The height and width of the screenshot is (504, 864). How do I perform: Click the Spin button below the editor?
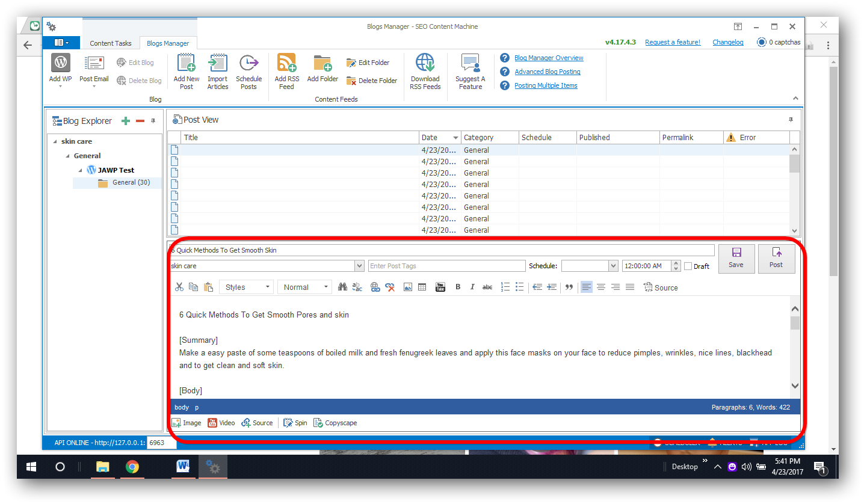click(x=295, y=423)
